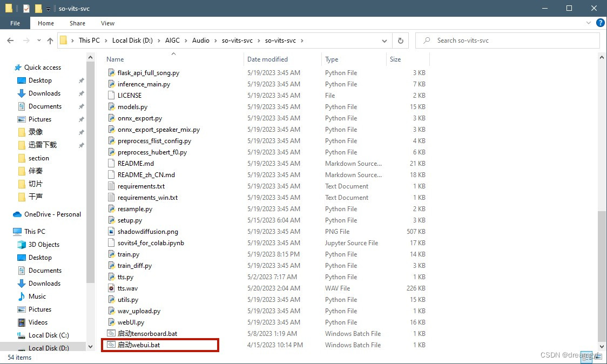
Task: Select the wav_upload.py file name
Action: (x=139, y=311)
